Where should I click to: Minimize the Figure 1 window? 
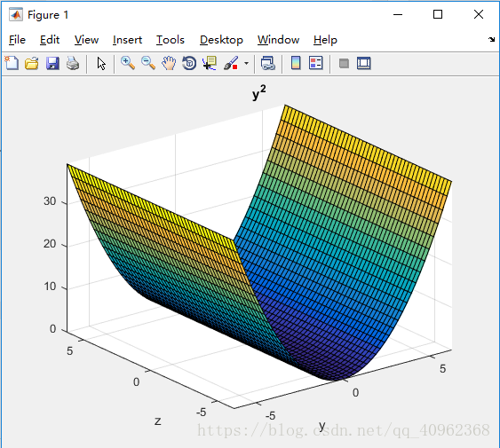tap(398, 14)
